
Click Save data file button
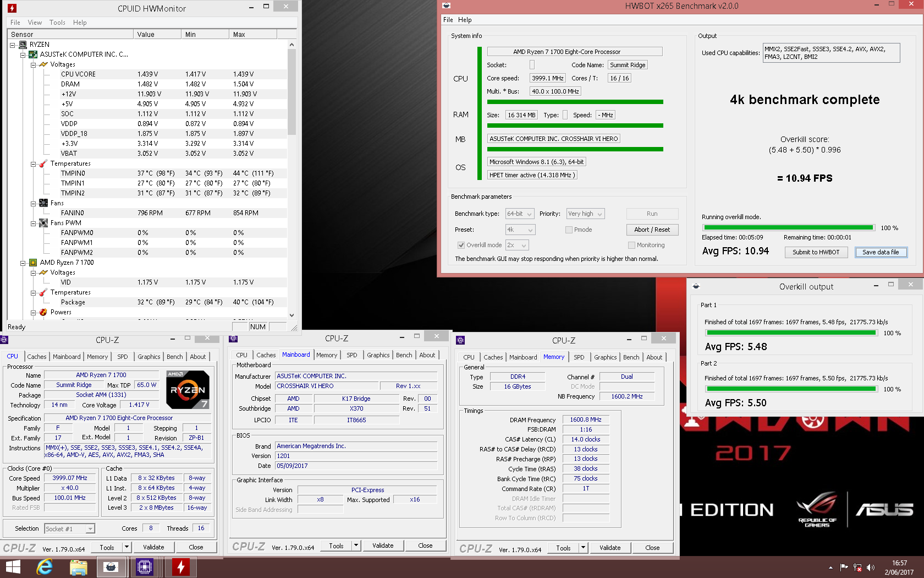tap(881, 252)
